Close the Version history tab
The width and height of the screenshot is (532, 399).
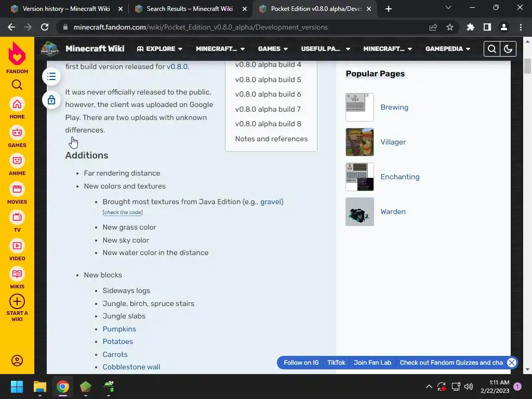[121, 9]
